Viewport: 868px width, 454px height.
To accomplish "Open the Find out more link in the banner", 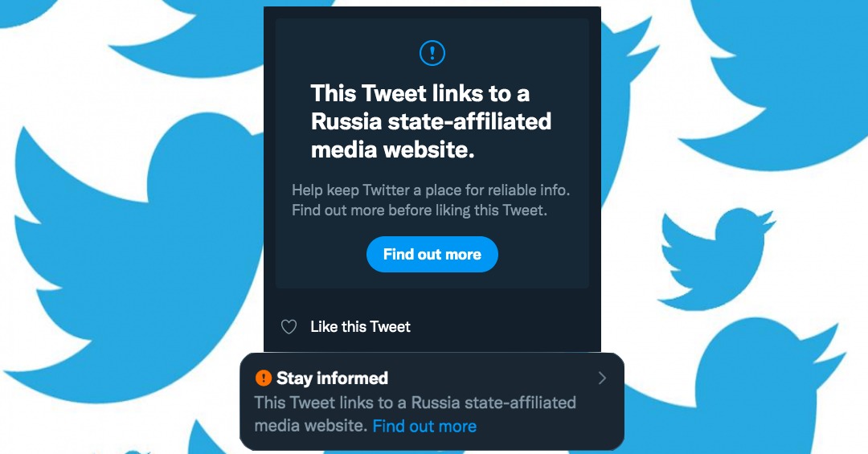I will click(x=424, y=426).
